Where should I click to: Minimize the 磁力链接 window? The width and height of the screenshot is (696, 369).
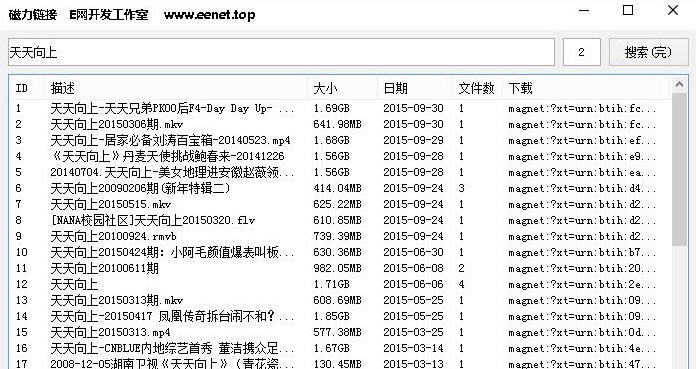click(584, 11)
